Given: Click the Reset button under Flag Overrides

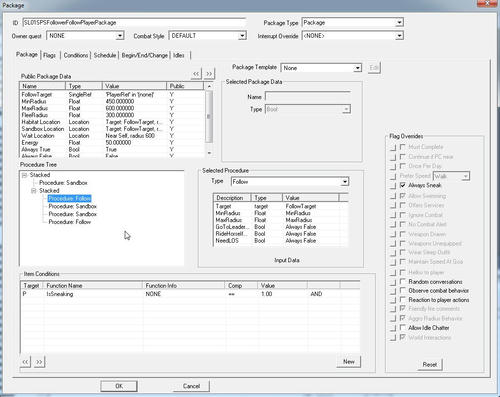Looking at the screenshot, I should pos(430,364).
